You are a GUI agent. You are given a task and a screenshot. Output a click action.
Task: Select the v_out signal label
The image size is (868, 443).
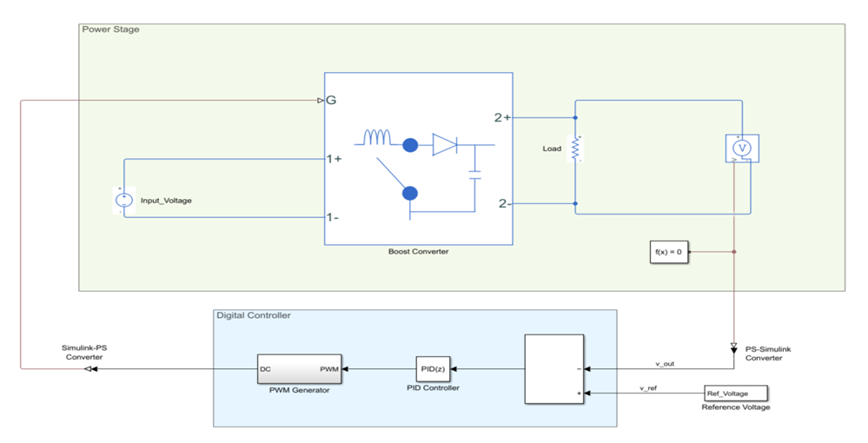coord(665,364)
